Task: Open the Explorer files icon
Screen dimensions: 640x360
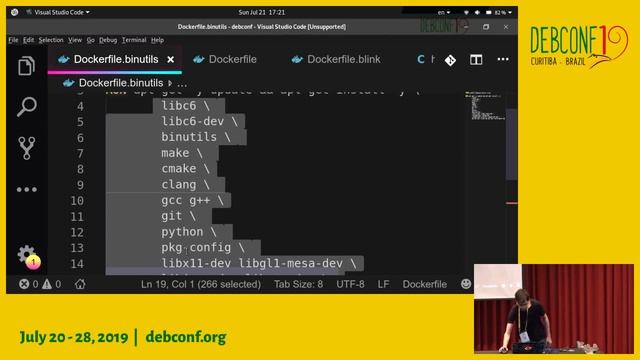Action: [27, 66]
